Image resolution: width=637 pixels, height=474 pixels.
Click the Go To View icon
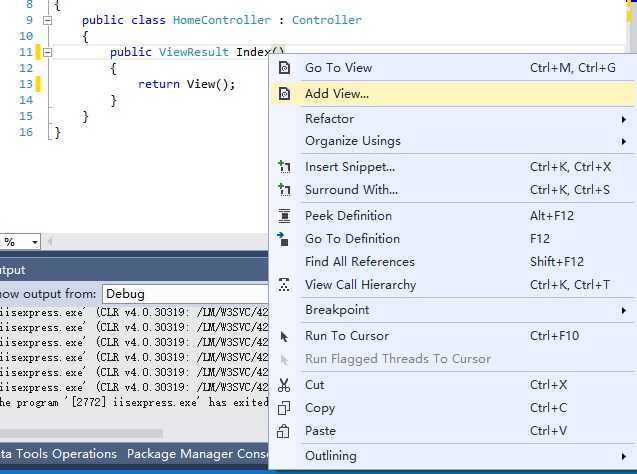coord(284,67)
